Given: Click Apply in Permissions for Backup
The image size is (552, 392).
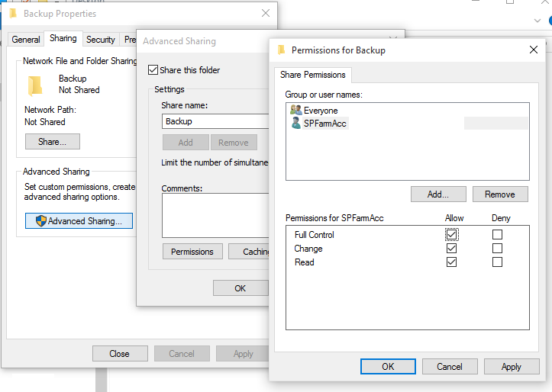Looking at the screenshot, I should click(512, 367).
